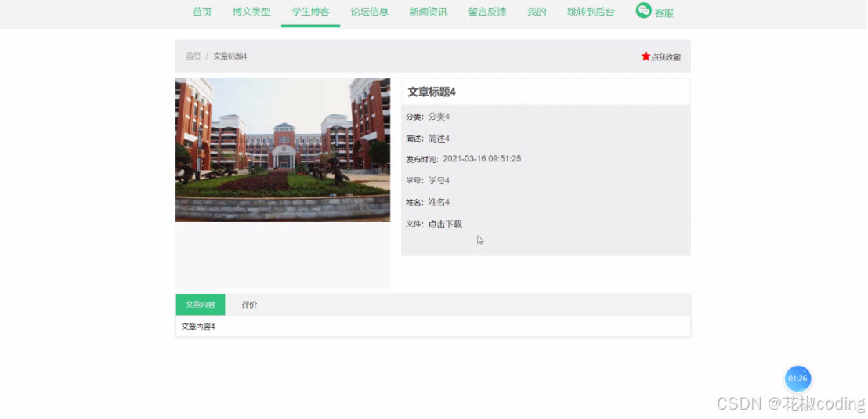Click 跳转到后台 in the navigation bar
Screen dimensions: 868x419
click(591, 13)
